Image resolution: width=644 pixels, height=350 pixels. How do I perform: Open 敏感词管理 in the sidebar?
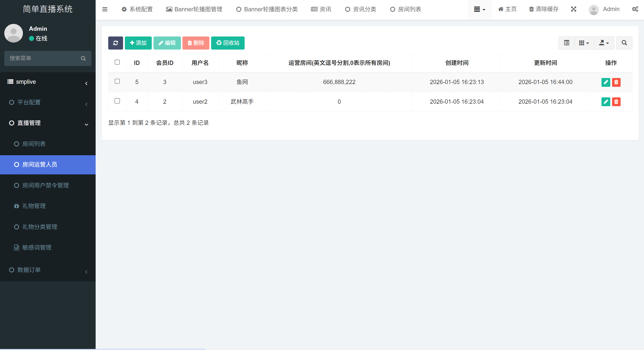(x=36, y=247)
